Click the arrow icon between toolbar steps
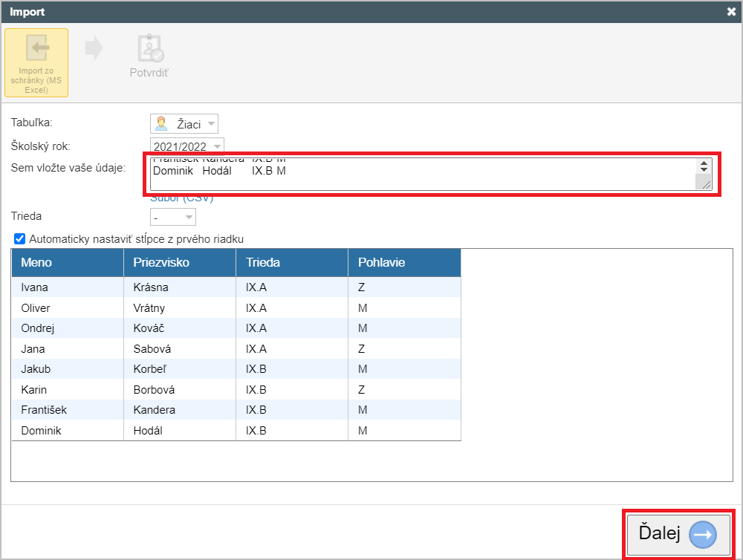The width and height of the screenshot is (743, 560). point(94,49)
